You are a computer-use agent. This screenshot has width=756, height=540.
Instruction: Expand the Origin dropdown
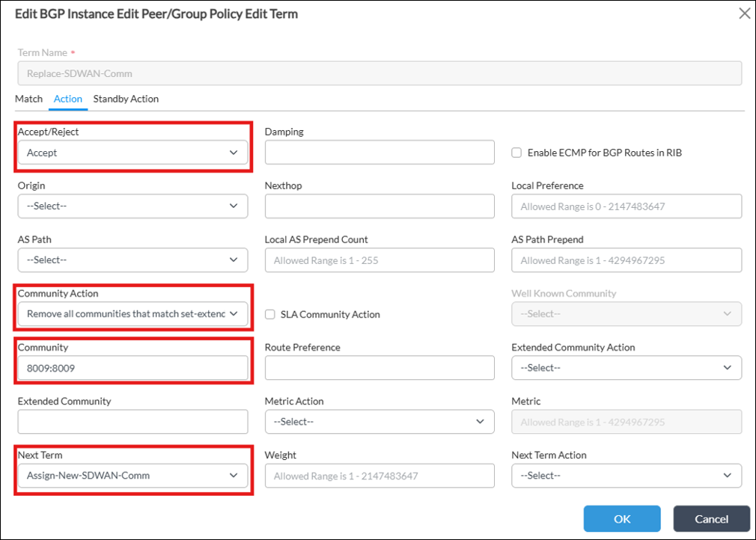(x=132, y=206)
